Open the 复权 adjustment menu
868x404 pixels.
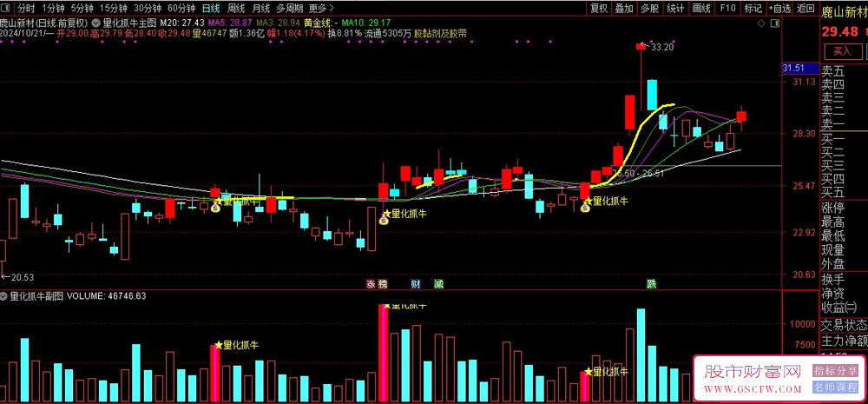(599, 9)
